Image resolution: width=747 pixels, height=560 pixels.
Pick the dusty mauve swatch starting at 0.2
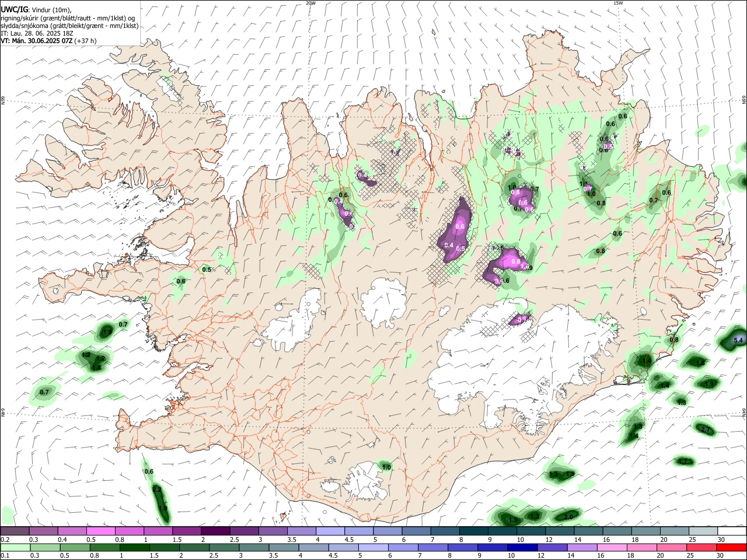15,531
